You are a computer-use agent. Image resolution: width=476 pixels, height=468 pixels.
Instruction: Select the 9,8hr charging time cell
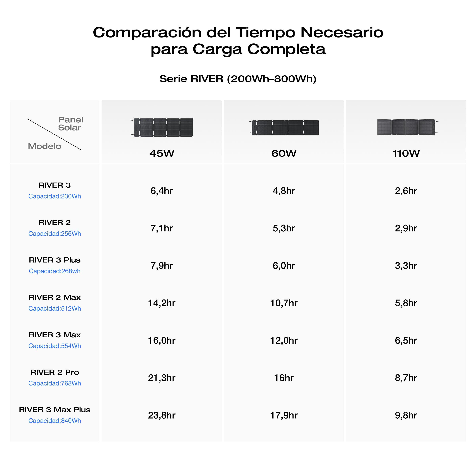coord(406,415)
